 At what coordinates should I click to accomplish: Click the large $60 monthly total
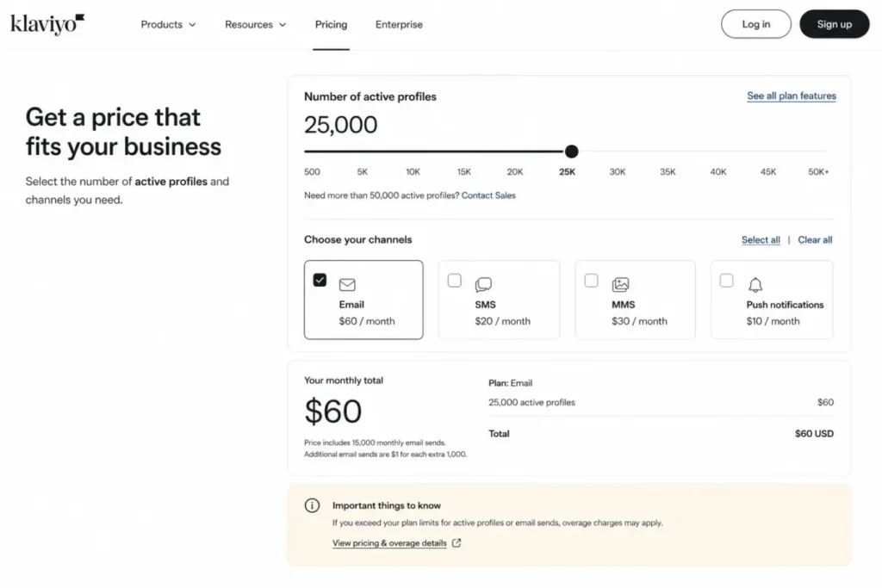pos(333,411)
